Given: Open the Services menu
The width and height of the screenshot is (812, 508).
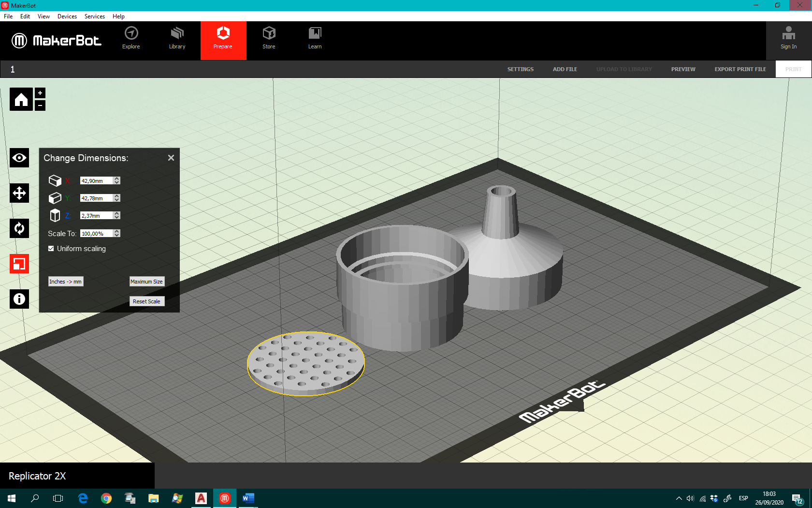Looking at the screenshot, I should 95,16.
